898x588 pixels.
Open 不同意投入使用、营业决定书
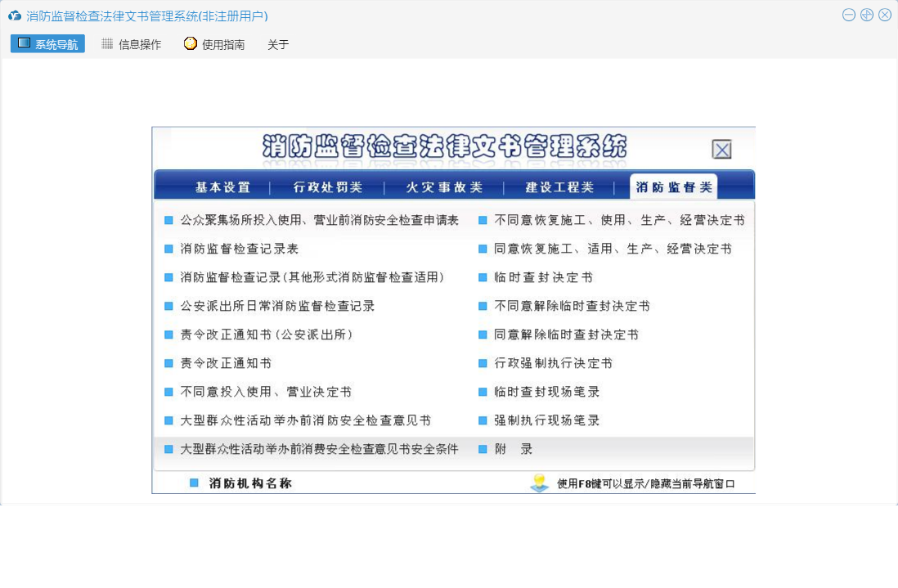click(x=266, y=392)
